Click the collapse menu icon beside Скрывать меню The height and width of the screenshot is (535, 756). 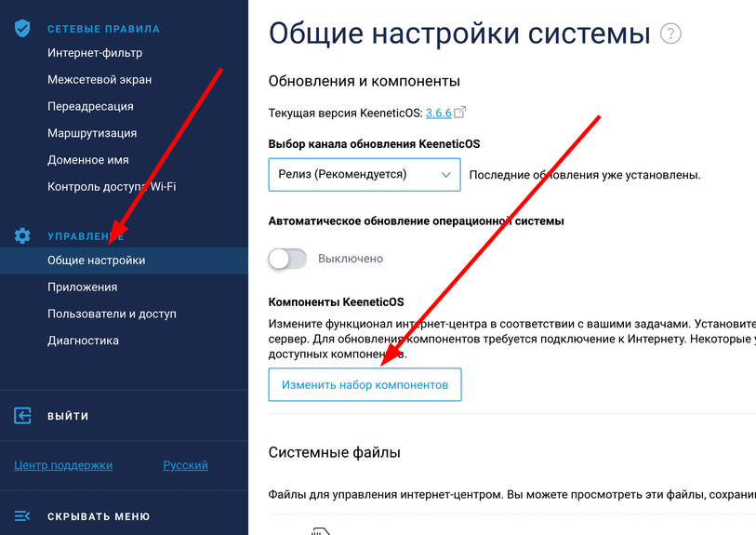tap(23, 516)
